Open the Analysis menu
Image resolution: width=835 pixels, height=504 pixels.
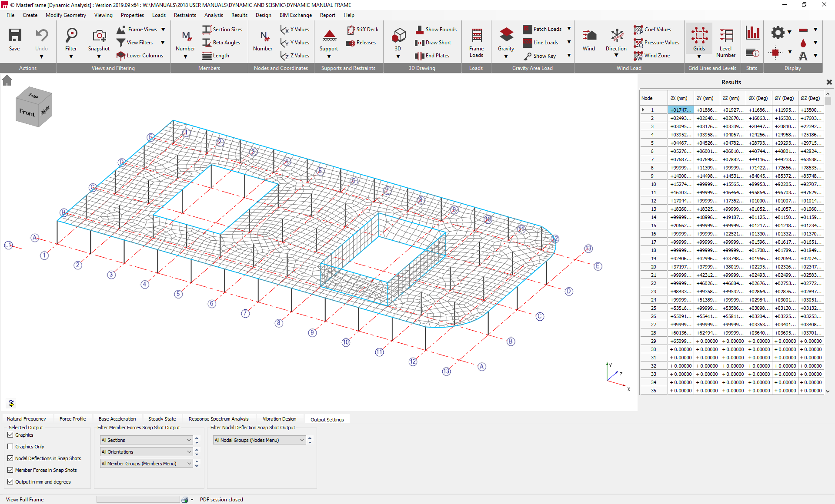(x=214, y=15)
